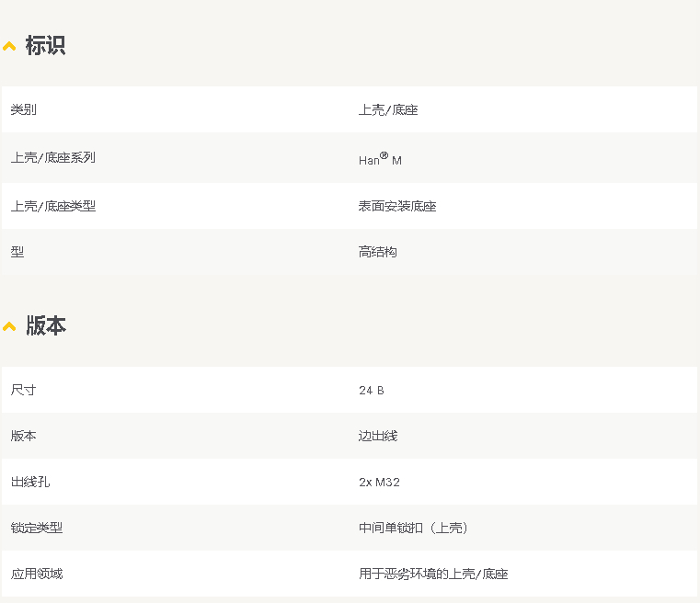Select the 尺寸 row label

click(24, 390)
